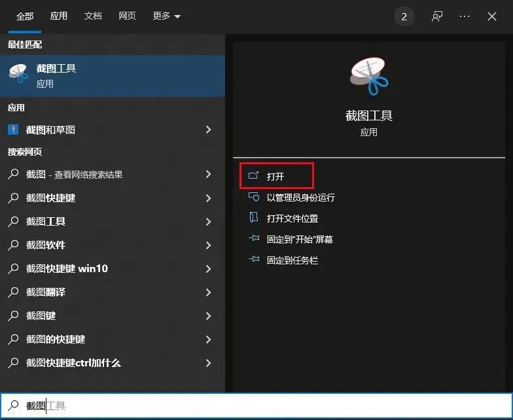This screenshot has height=420, width=513.
Task: Switch to the 应用 tab
Action: (x=59, y=16)
